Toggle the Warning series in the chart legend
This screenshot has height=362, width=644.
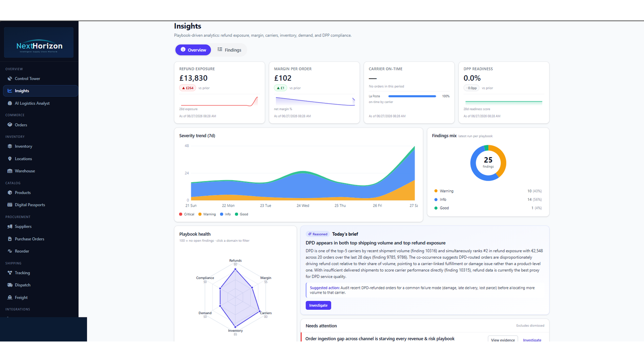207,214
